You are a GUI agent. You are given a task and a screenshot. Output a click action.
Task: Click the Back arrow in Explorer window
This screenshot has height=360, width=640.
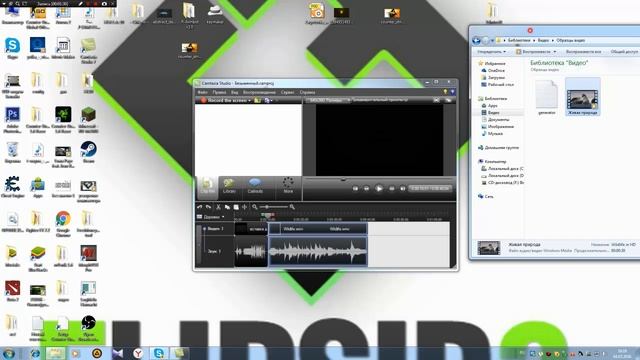pos(476,40)
